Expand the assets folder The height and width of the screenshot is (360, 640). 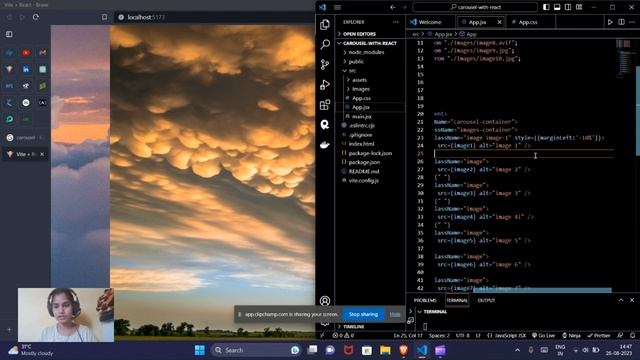tap(370, 80)
